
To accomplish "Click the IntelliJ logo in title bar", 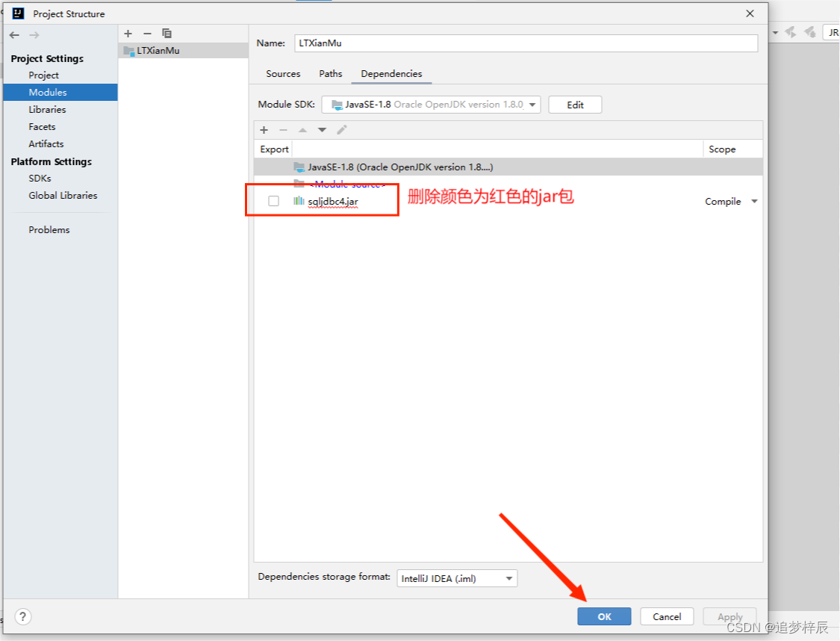I will (x=18, y=13).
